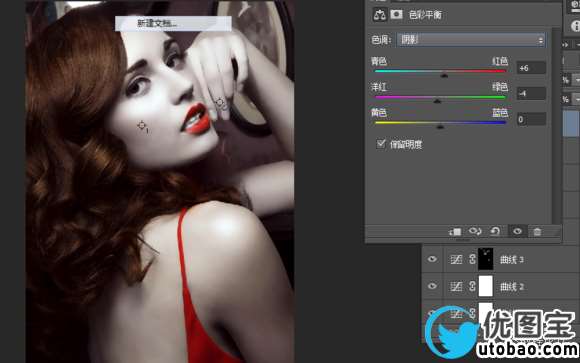Click the Color Balance scales icon
The width and height of the screenshot is (580, 363).
tap(380, 15)
